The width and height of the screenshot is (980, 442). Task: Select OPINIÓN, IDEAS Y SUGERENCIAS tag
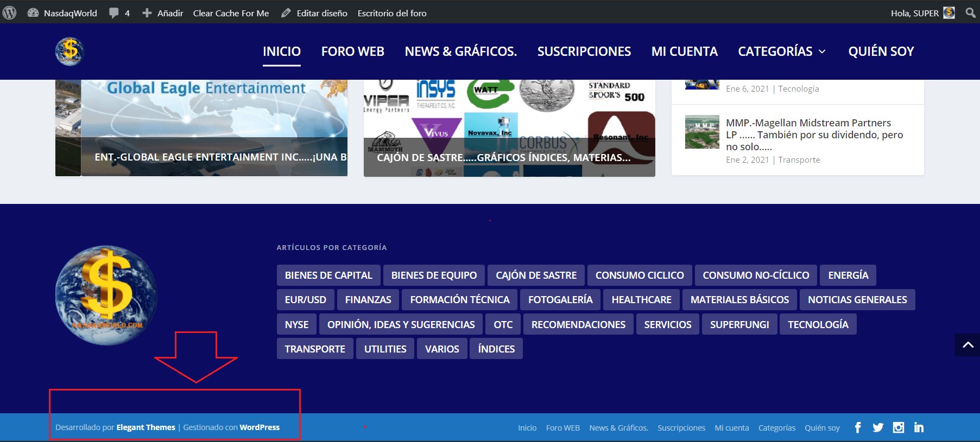pyautogui.click(x=401, y=325)
